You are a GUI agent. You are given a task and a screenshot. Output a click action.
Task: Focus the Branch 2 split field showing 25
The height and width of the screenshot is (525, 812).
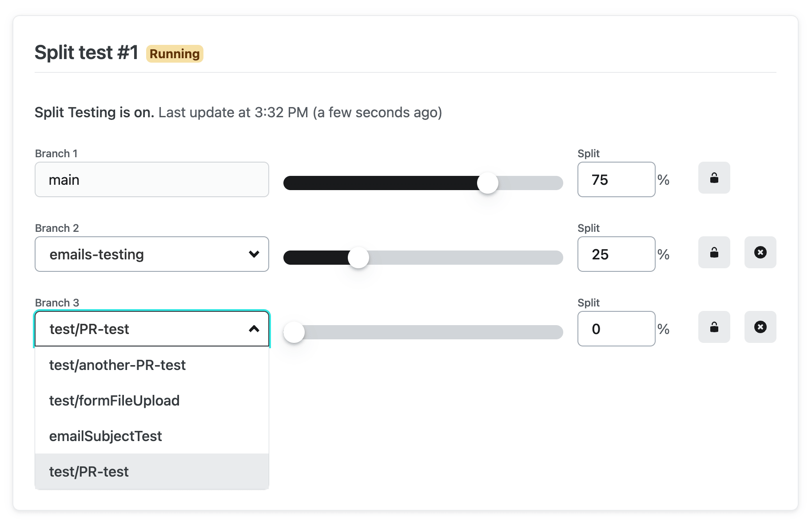[x=616, y=255]
